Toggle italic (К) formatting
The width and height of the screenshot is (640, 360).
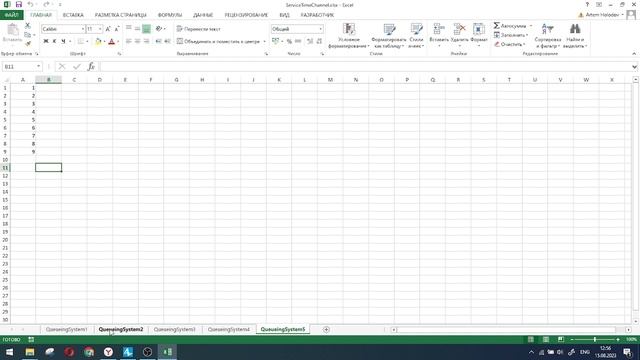click(x=54, y=41)
